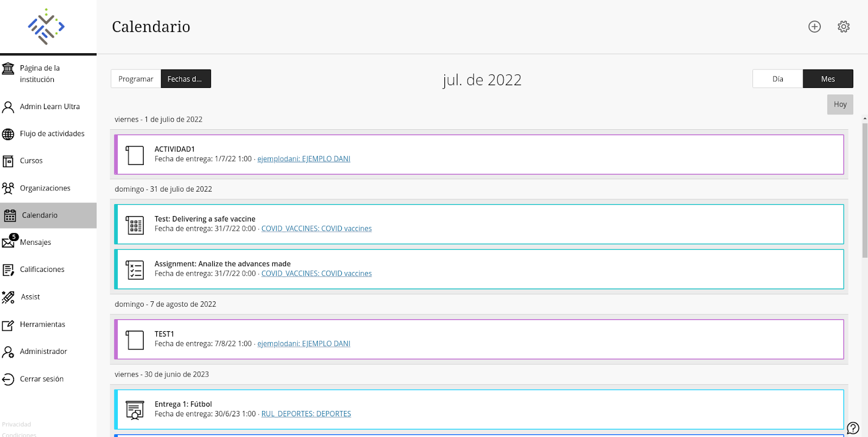Go to Flujo de actividades
Screen dimensions: 868x437
(48, 134)
